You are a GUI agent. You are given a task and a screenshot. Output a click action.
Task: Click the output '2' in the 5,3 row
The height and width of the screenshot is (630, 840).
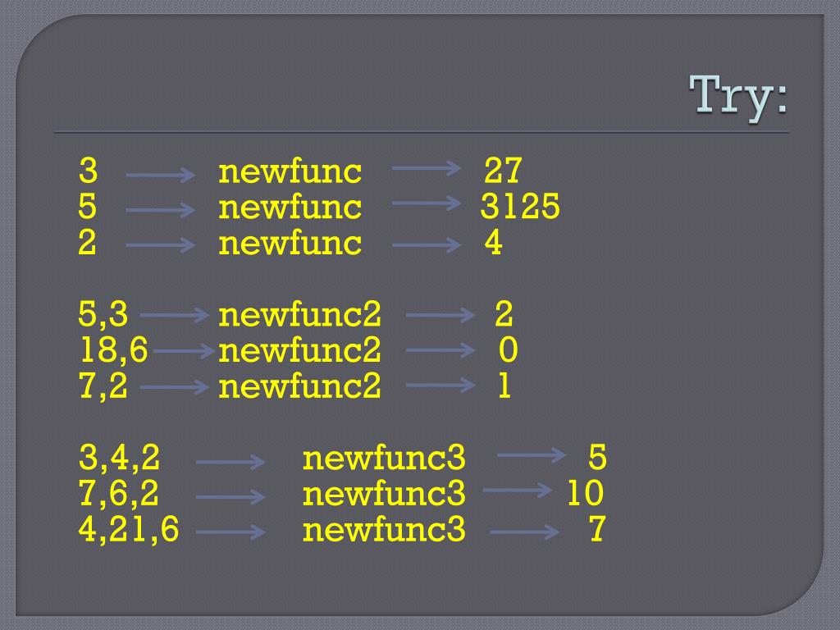pos(504,314)
